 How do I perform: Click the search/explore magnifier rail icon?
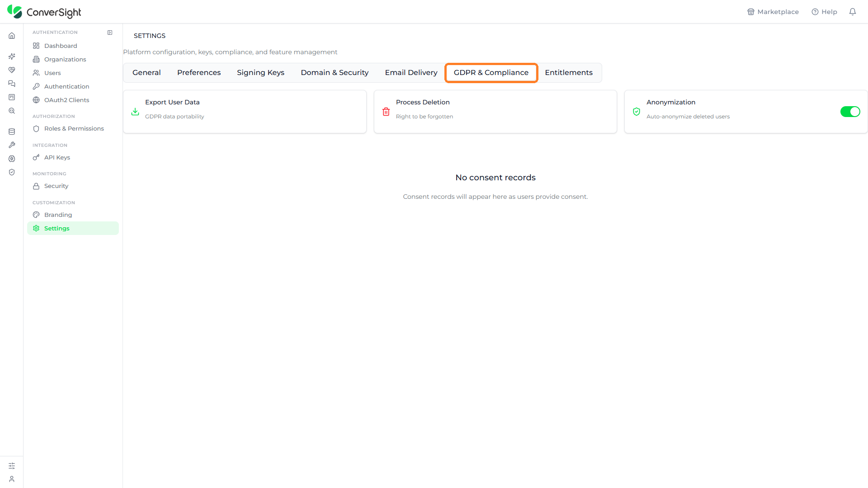pyautogui.click(x=12, y=111)
